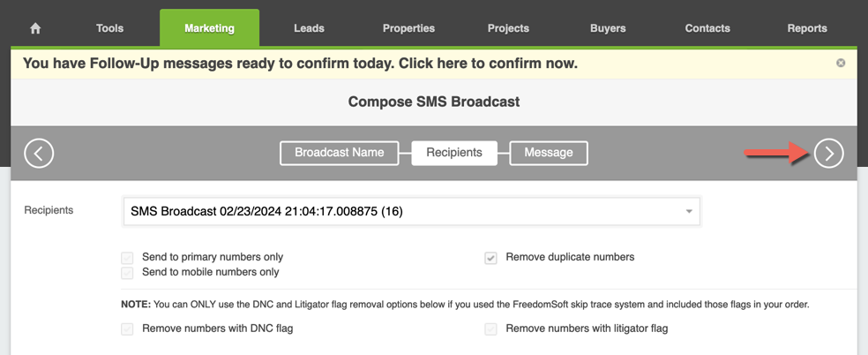
Task: Go to the Projects tab
Action: [508, 28]
